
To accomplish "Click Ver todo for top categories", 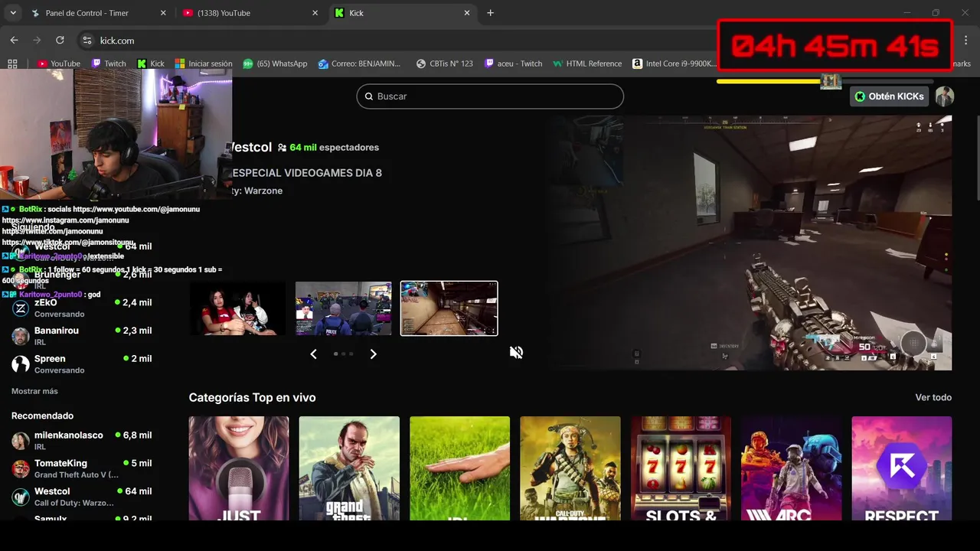I will pyautogui.click(x=933, y=397).
